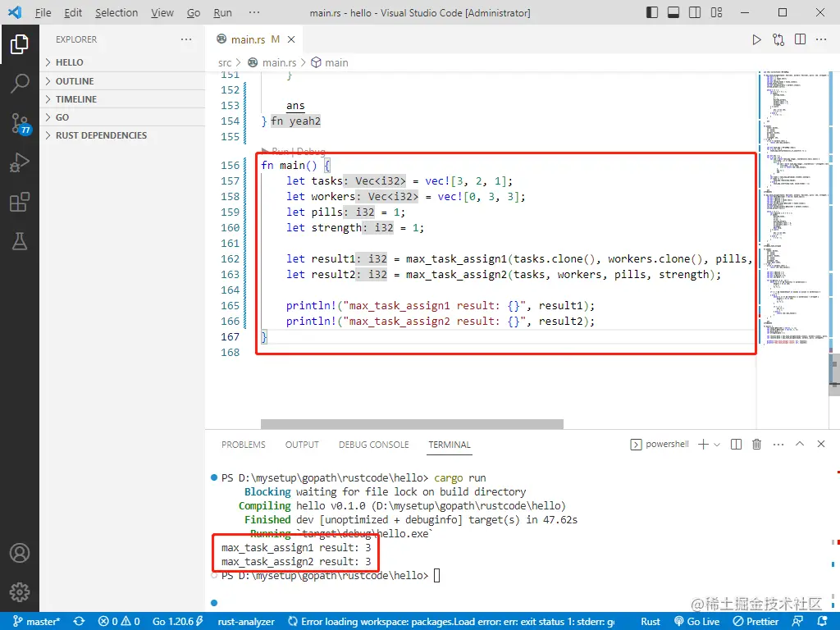840x630 pixels.
Task: Expand the RUST DEPENDENCIES section
Action: [122, 135]
